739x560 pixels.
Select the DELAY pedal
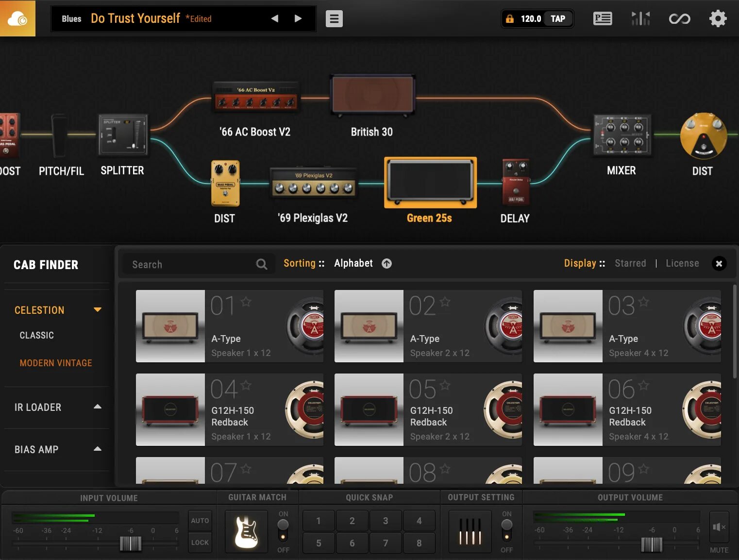[516, 182]
